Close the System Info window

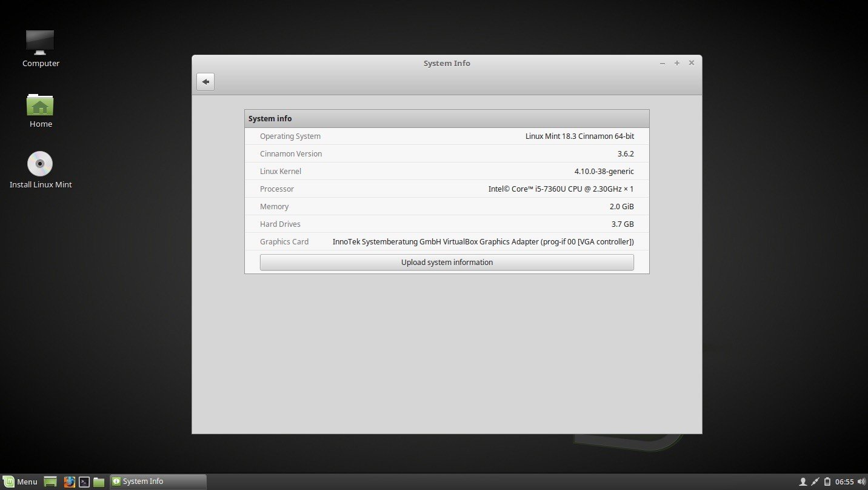pyautogui.click(x=692, y=63)
